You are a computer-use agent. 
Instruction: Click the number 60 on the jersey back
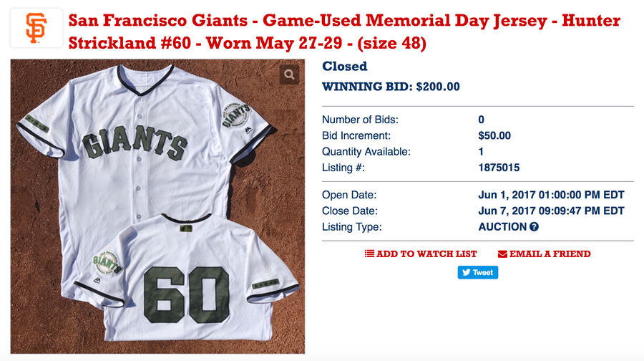pos(187,294)
